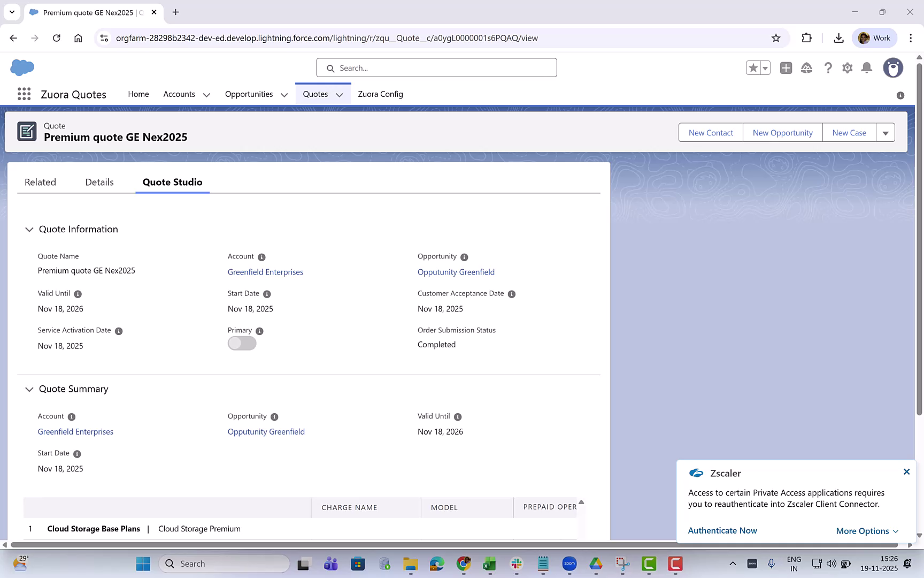Screen dimensions: 924x578
Task: Open the notifications bell
Action: click(867, 68)
